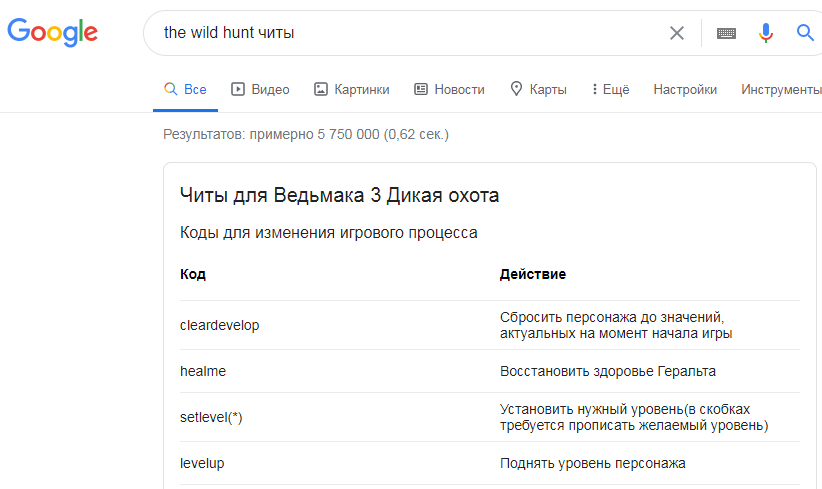Viewport: 822px width, 489px height.
Task: Click the Читы для Ведьмака 3 heading
Action: coord(339,195)
